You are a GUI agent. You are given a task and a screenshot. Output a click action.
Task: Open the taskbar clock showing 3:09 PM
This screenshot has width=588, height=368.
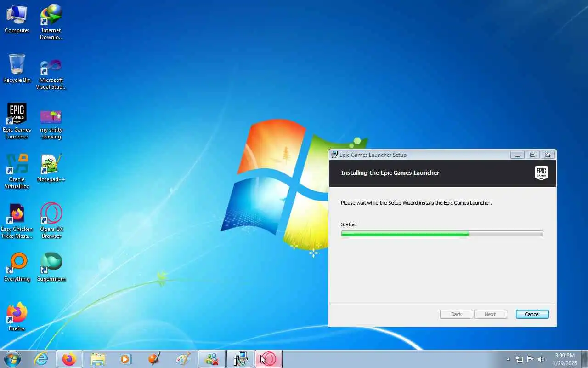pyautogui.click(x=565, y=359)
